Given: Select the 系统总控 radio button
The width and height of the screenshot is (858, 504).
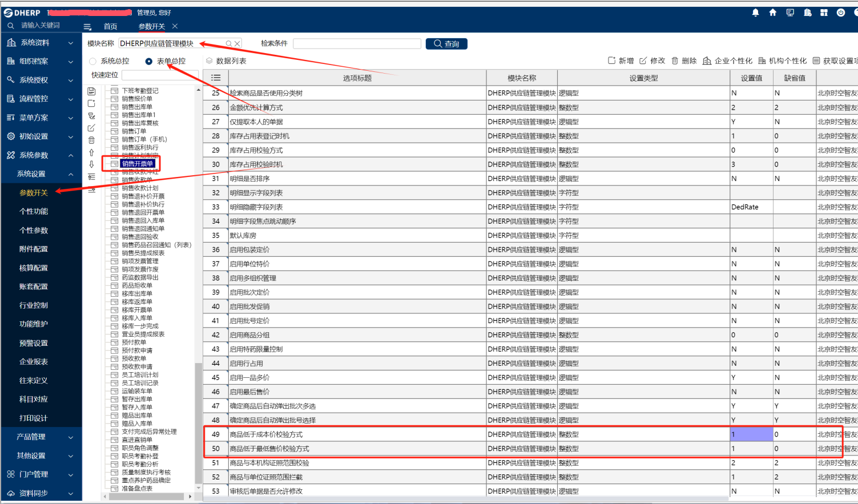Looking at the screenshot, I should tap(92, 61).
